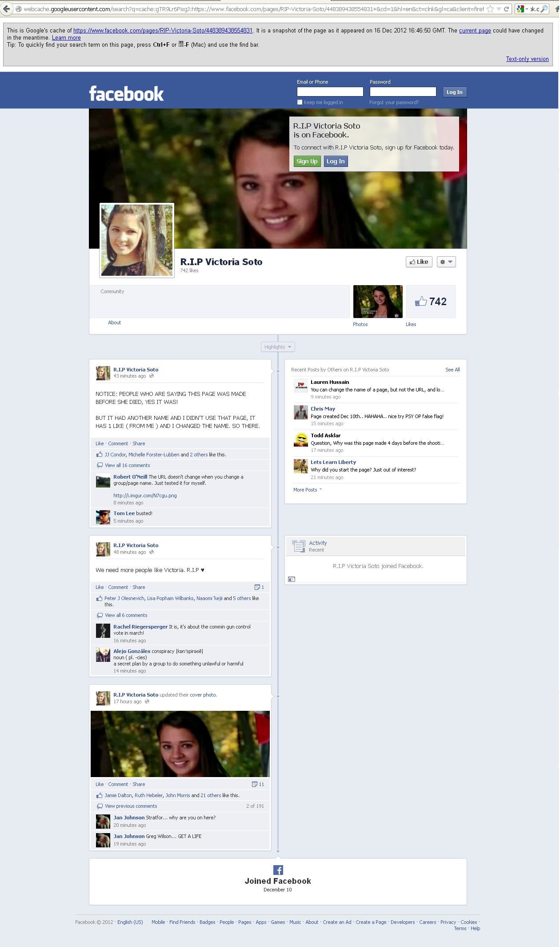
Task: Open the About tab of the page
Action: point(115,322)
